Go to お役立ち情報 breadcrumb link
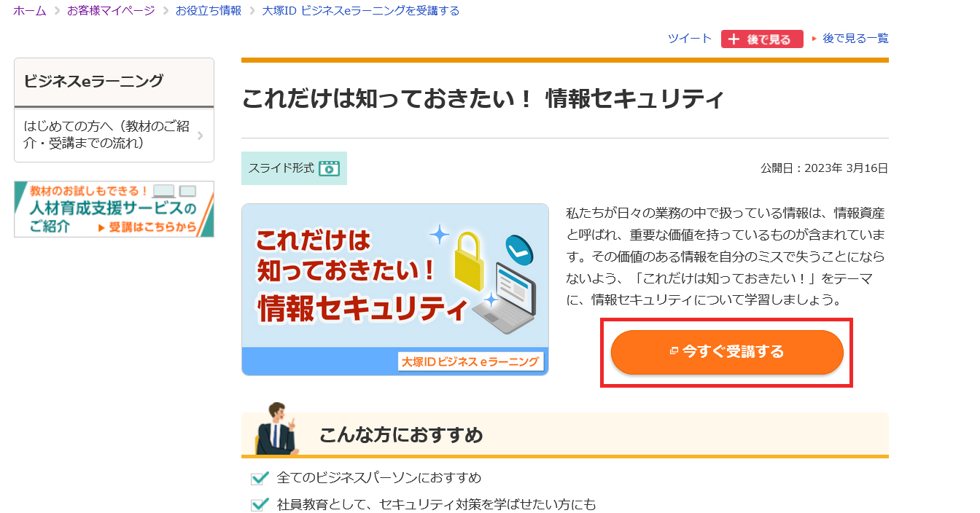 pos(209,11)
